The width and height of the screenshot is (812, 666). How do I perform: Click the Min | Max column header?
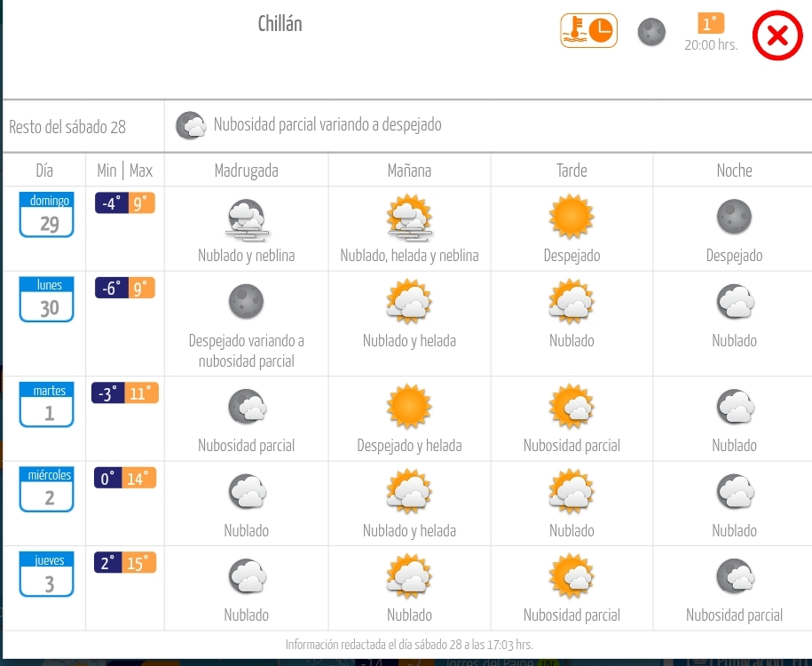pos(124,170)
